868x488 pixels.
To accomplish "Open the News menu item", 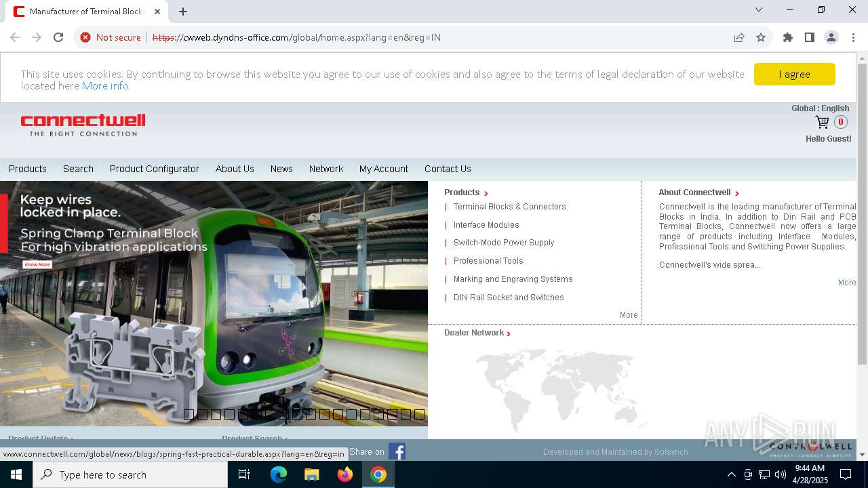I will tap(281, 169).
